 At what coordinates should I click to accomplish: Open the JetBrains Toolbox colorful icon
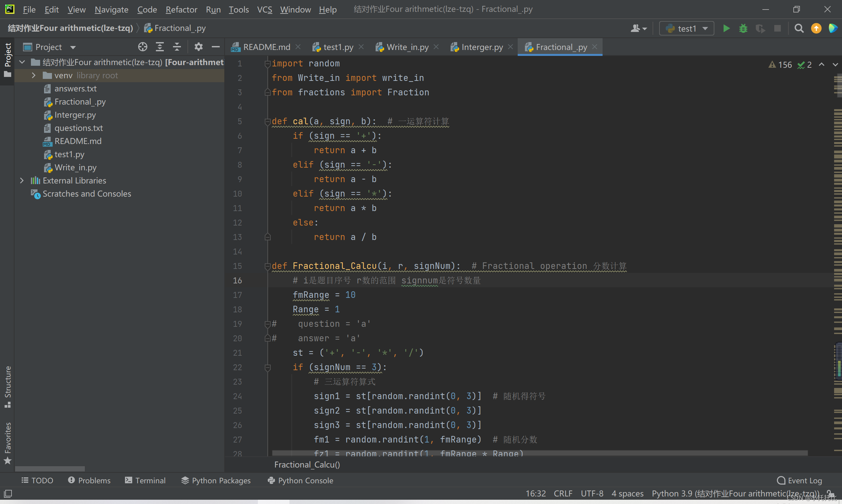833,29
